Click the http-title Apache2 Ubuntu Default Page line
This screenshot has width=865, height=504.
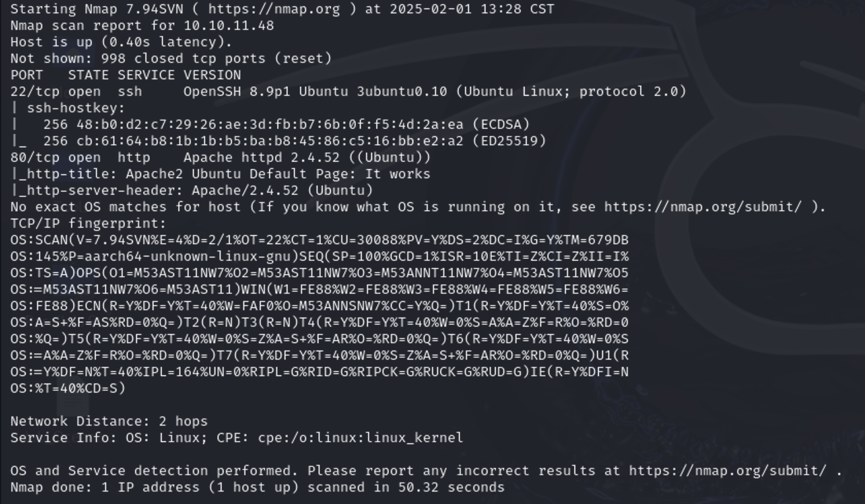[220, 174]
